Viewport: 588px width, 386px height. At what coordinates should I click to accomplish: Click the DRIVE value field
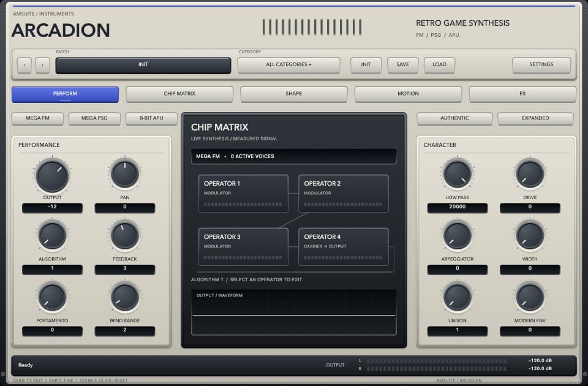point(530,208)
